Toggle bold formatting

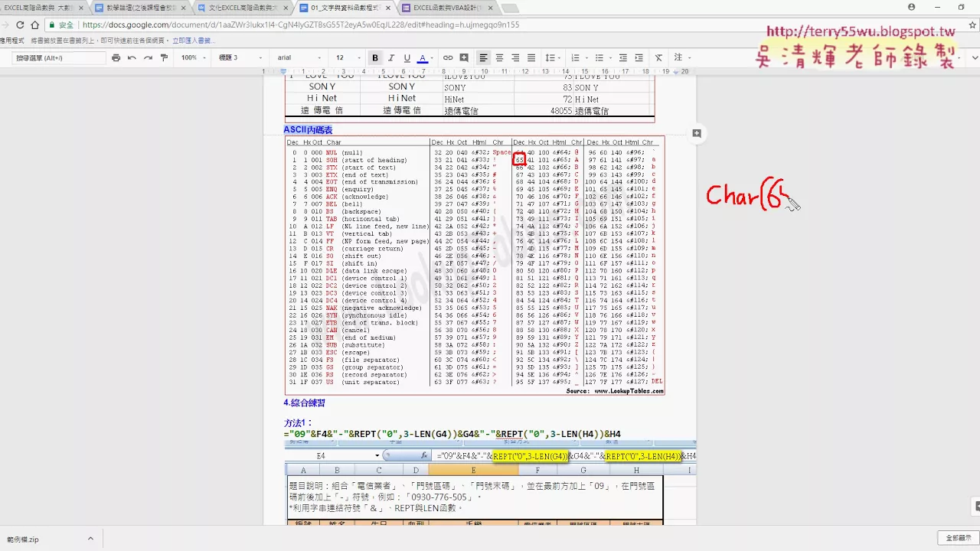pyautogui.click(x=375, y=58)
